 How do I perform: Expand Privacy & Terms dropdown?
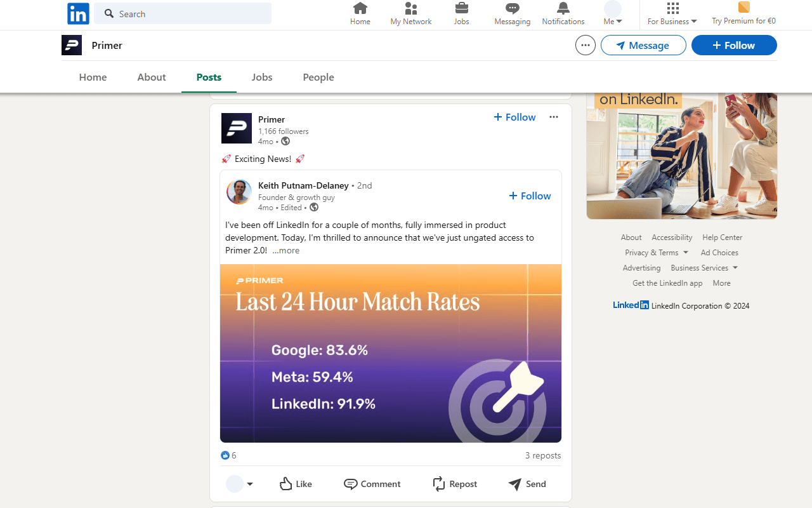[x=657, y=252]
